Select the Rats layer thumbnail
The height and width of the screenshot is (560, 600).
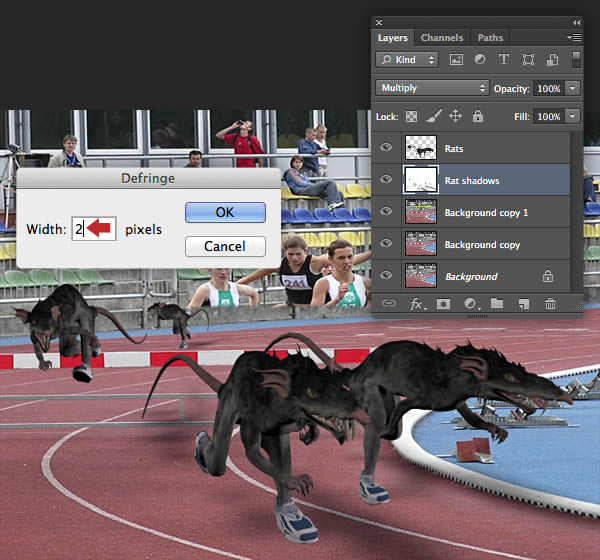421,147
